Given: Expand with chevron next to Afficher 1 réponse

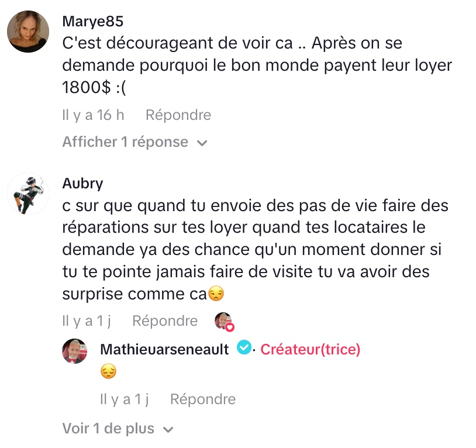Looking at the screenshot, I should (202, 143).
